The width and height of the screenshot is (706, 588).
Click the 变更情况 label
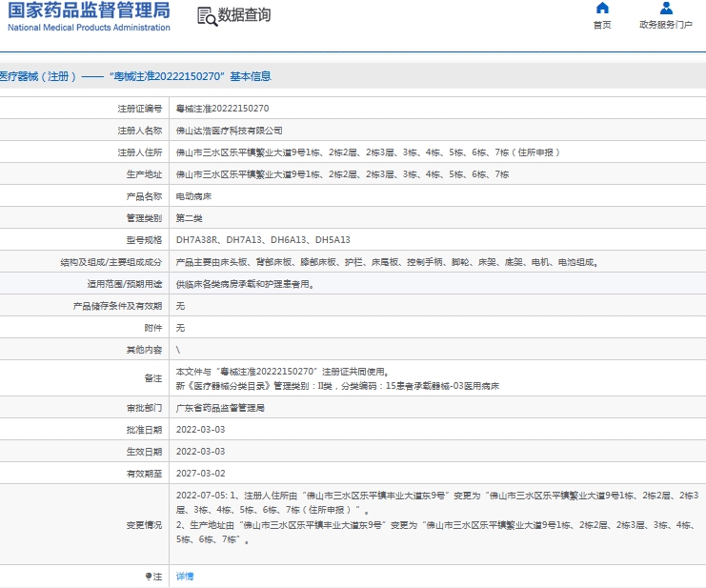(144, 525)
